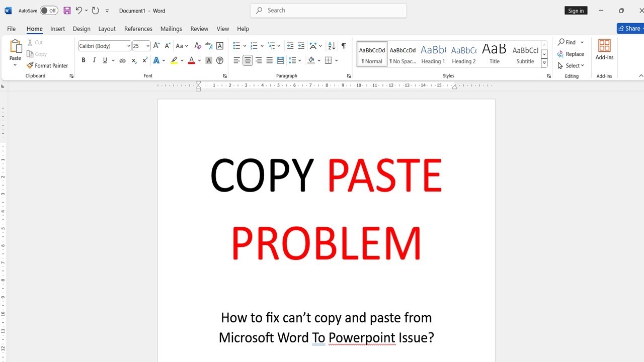Viewport: 644px width, 362px height.
Task: Decrease paragraph indent
Action: pyautogui.click(x=290, y=46)
